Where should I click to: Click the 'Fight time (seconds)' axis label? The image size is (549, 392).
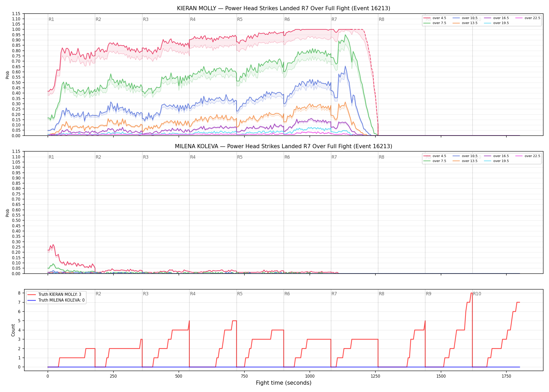pos(284,383)
